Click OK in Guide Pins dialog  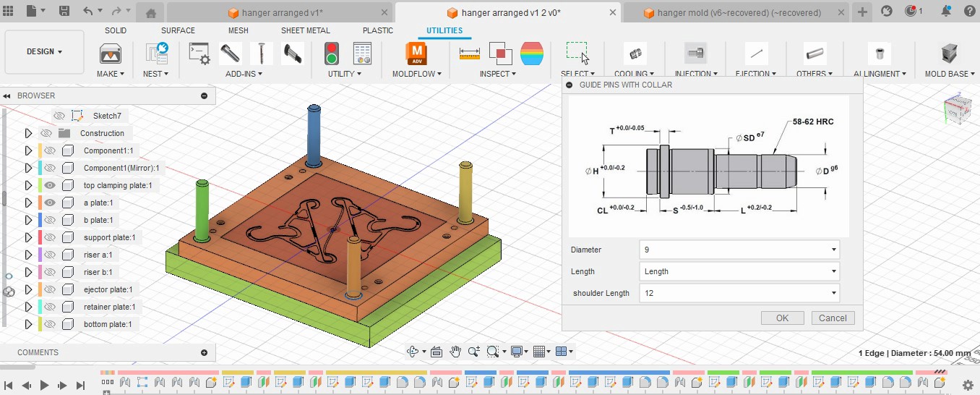[782, 318]
